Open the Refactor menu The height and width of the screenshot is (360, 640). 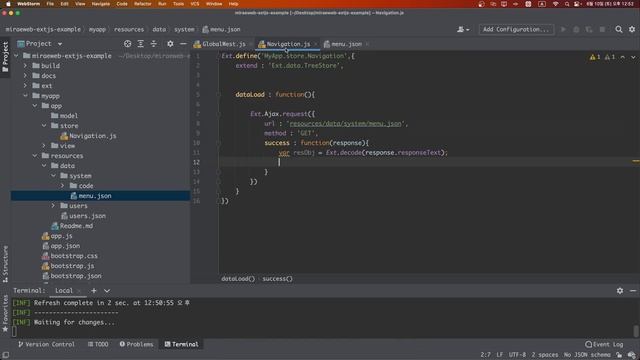(x=142, y=4)
